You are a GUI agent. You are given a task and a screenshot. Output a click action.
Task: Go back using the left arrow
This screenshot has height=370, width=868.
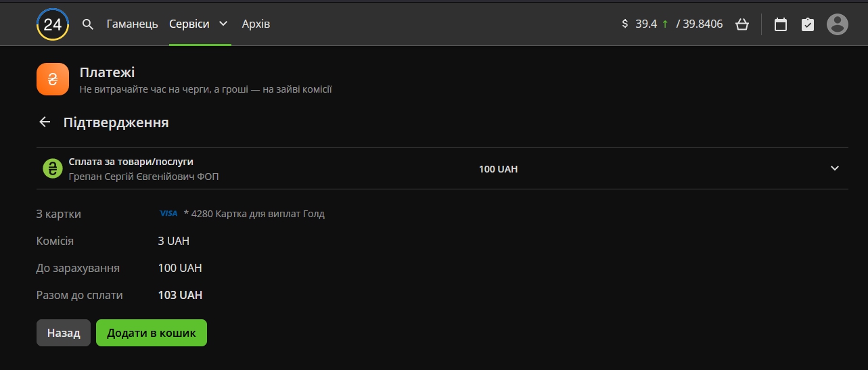(45, 122)
